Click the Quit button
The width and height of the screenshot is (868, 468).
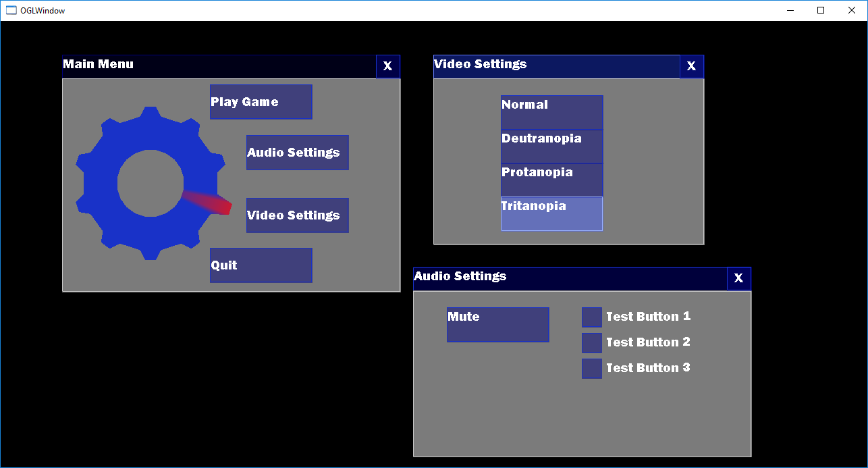point(261,265)
